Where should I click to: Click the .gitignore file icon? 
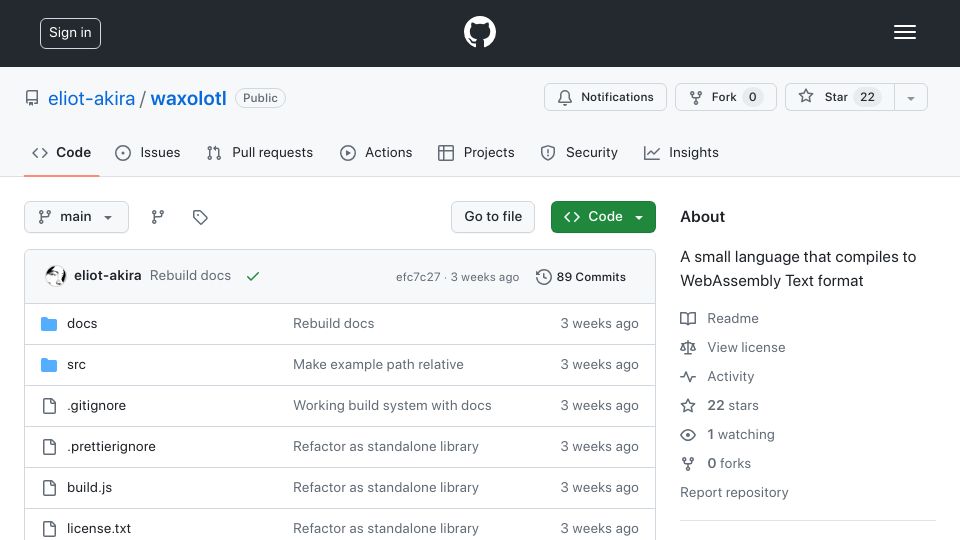[49, 406]
